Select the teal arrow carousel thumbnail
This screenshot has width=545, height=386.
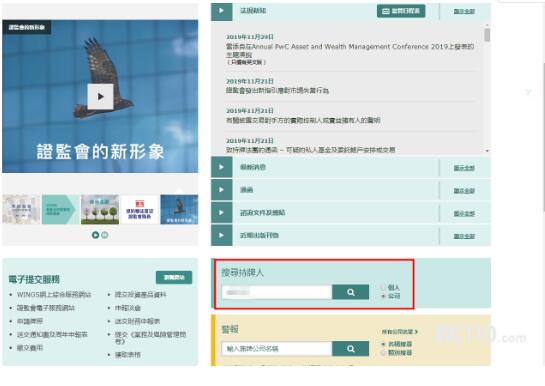click(x=60, y=210)
